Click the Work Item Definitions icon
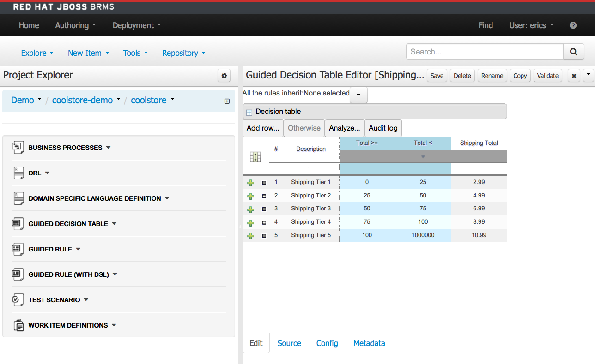Image resolution: width=595 pixels, height=364 pixels. [18, 325]
